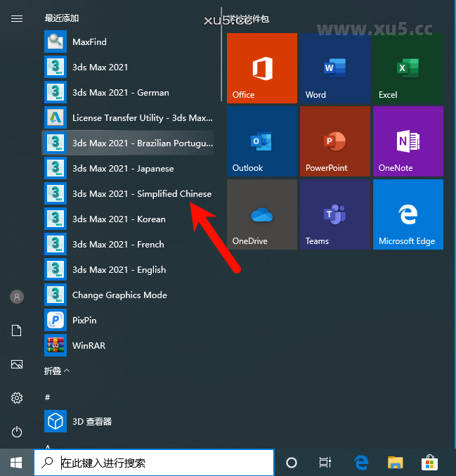Screen dimensions: 456x476
Task: Launch the Outlook tile
Action: 262,141
